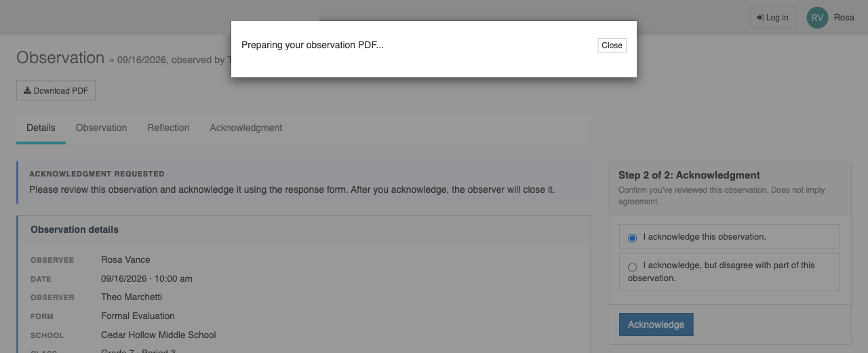Click the Log in button
This screenshot has width=868, height=353.
(772, 18)
